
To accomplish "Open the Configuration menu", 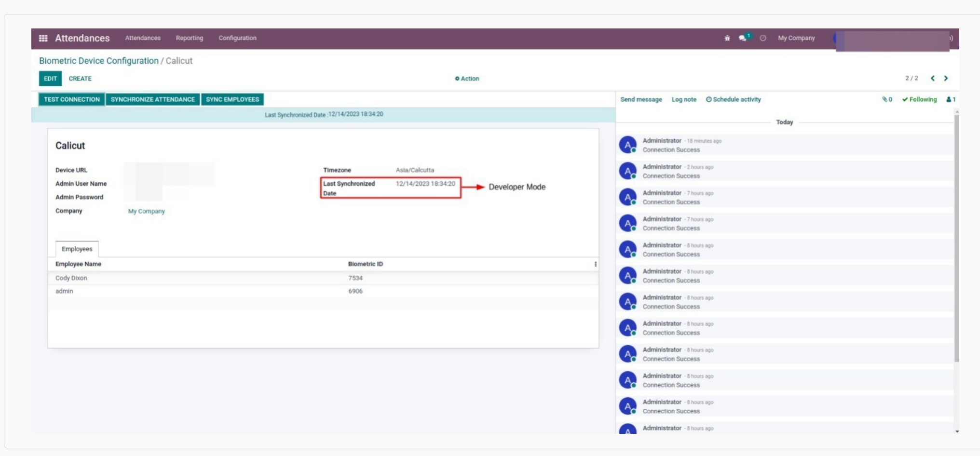I will tap(237, 38).
